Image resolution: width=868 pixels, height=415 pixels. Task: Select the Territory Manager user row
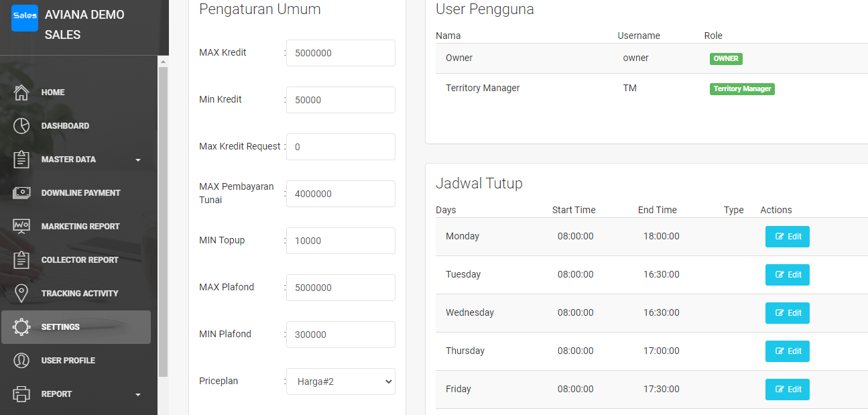coord(483,88)
